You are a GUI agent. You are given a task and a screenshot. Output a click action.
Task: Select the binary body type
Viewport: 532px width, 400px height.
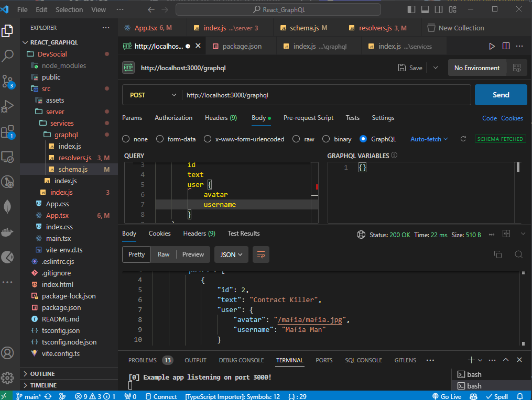tap(326, 139)
